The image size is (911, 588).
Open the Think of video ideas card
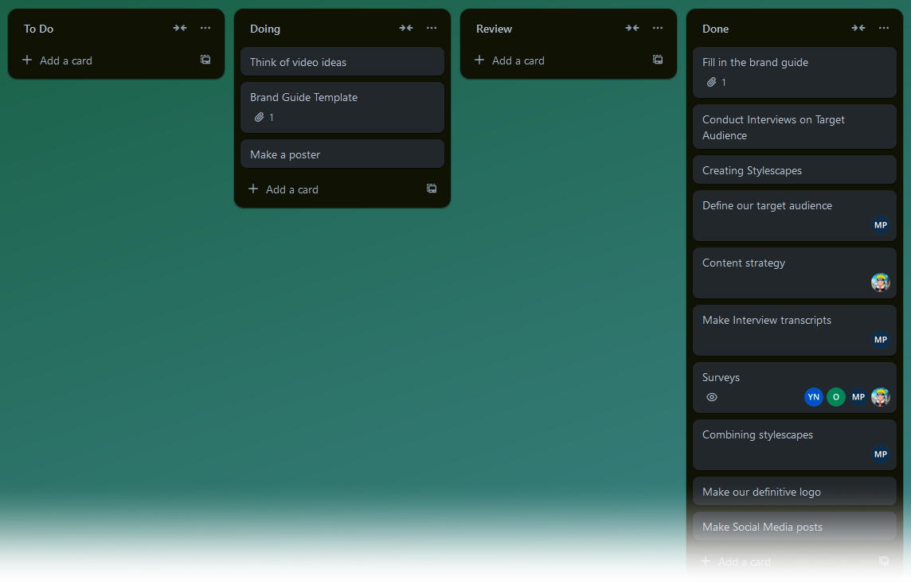point(342,61)
